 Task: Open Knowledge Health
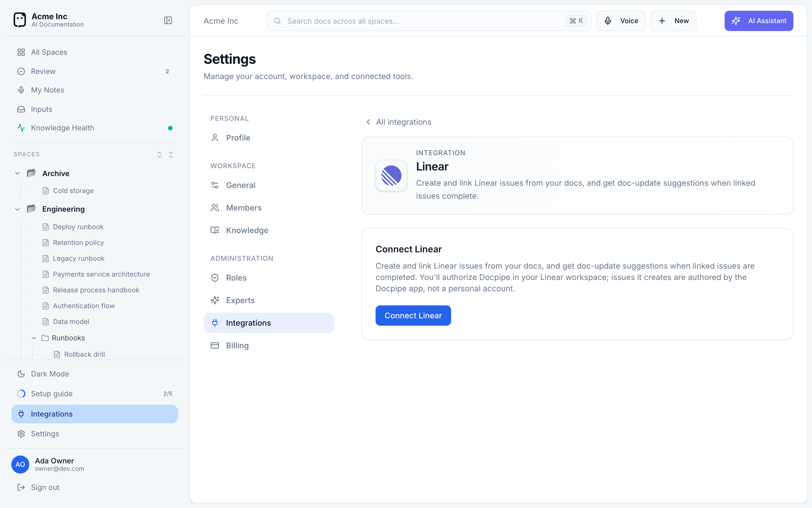coord(94,128)
